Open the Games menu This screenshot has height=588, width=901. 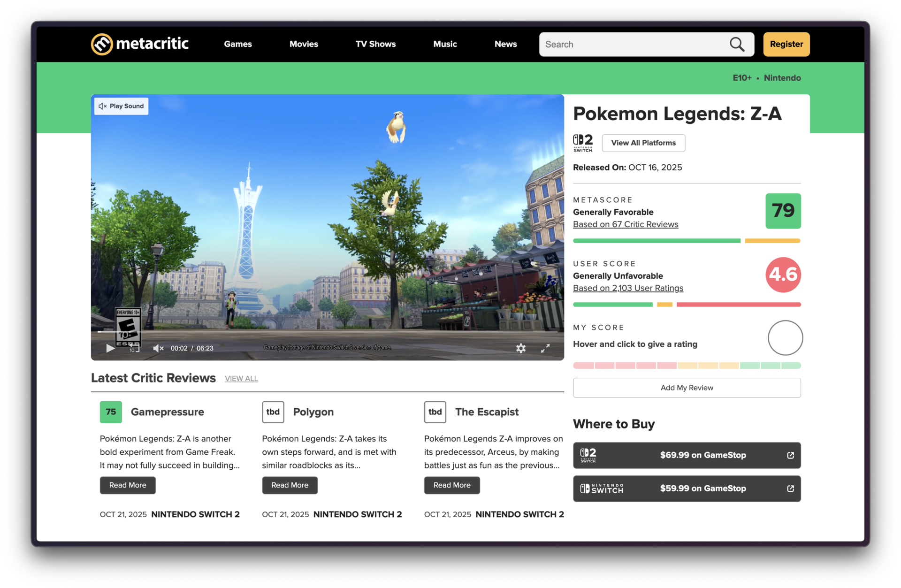238,44
